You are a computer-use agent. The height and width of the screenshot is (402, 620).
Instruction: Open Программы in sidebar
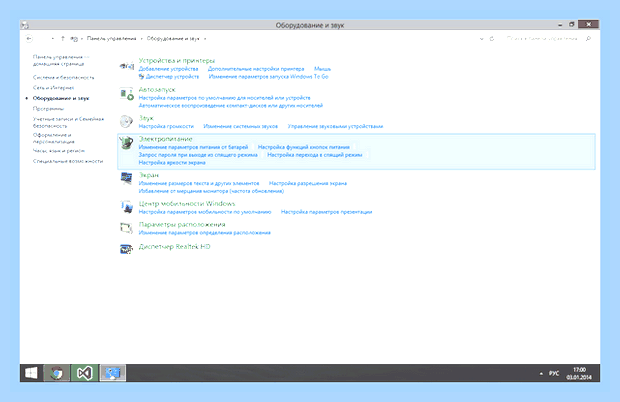(48, 108)
